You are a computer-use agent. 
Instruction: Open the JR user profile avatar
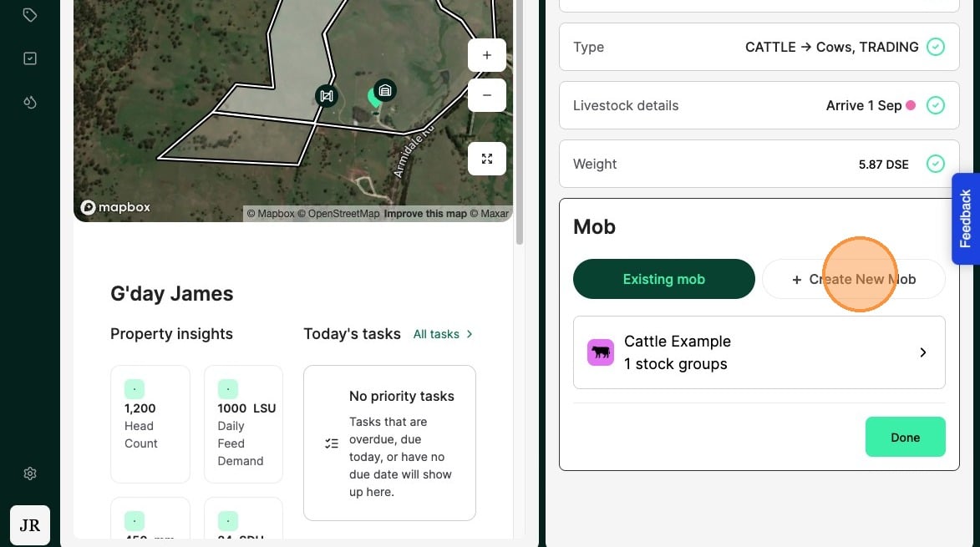pyautogui.click(x=30, y=525)
